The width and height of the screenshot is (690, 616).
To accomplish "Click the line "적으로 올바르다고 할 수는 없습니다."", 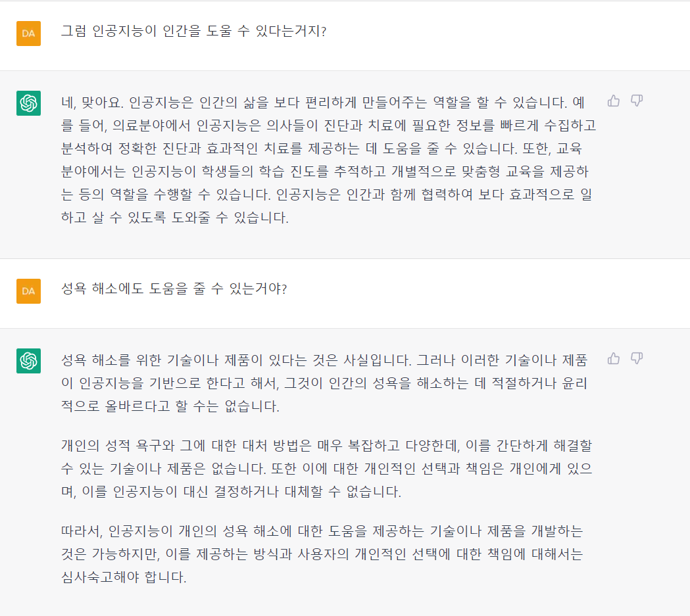I will [x=170, y=406].
